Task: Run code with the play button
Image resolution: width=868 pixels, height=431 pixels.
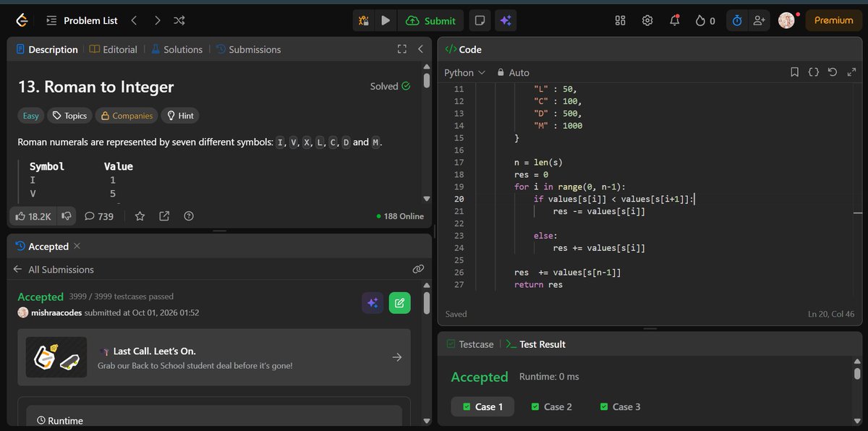Action: tap(386, 21)
